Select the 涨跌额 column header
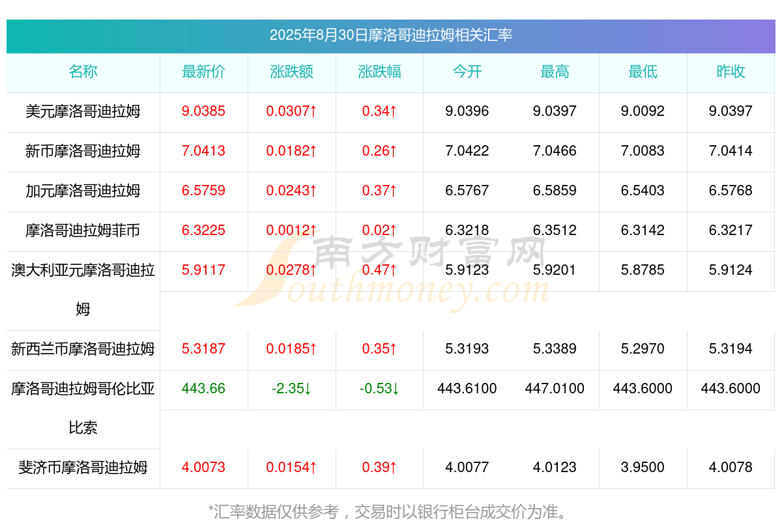The image size is (782, 532). coord(292,72)
